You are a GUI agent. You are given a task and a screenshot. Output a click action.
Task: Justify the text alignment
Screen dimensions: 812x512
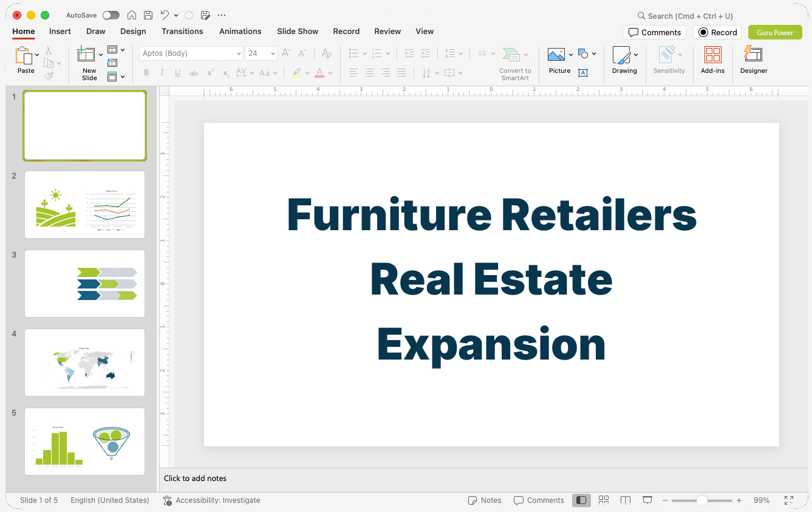(401, 73)
